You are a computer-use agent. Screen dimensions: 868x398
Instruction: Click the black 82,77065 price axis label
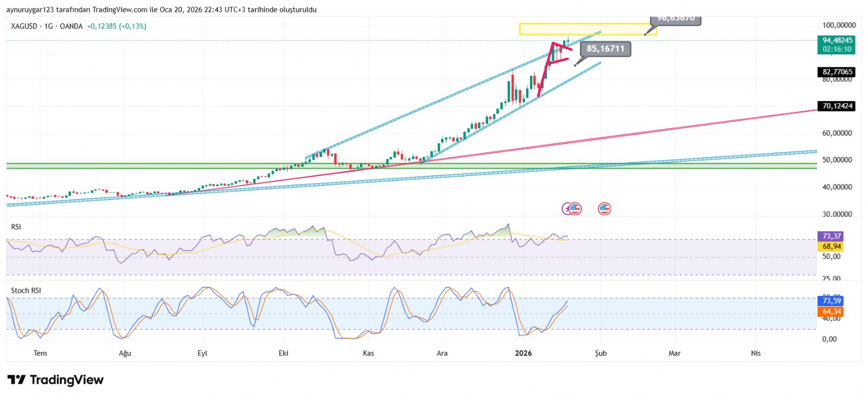tap(837, 72)
